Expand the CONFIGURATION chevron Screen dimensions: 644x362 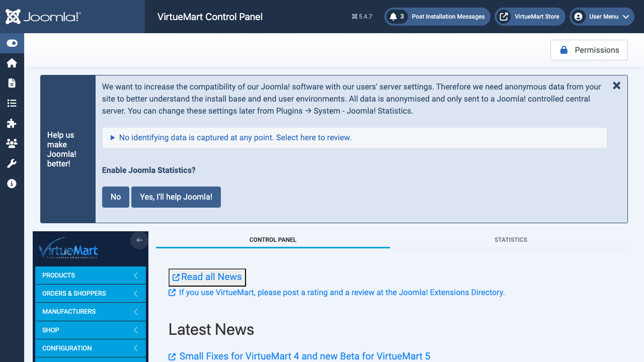pos(136,348)
